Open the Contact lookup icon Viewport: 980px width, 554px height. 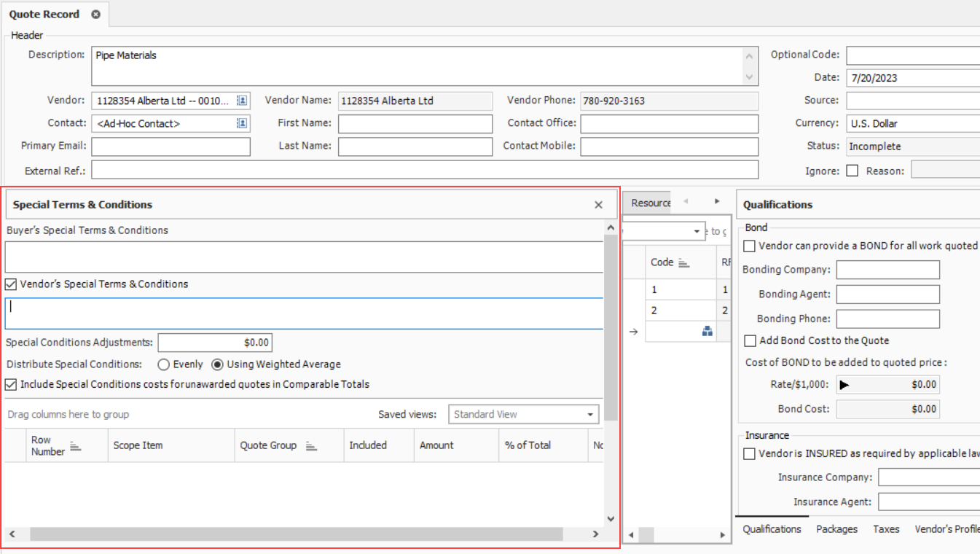click(x=242, y=123)
